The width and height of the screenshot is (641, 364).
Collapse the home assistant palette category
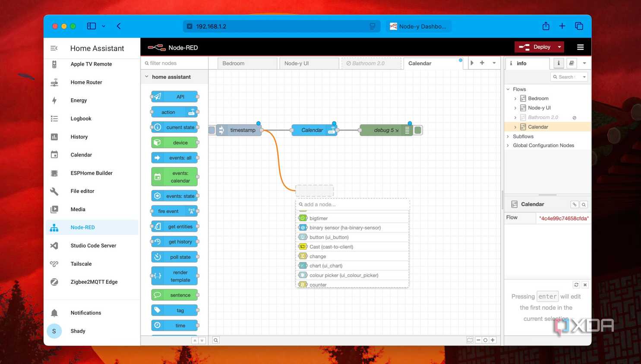(147, 77)
